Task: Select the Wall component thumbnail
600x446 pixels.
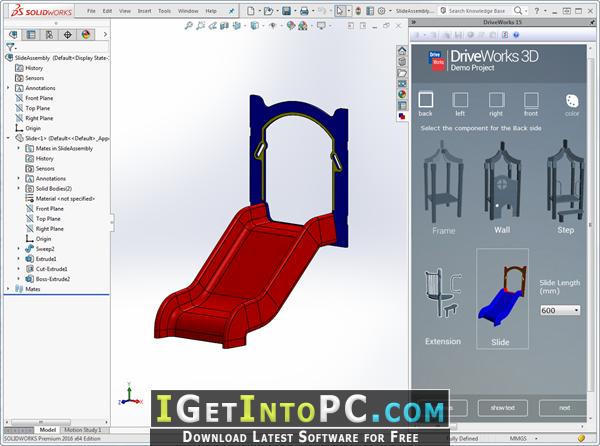Action: (x=502, y=187)
